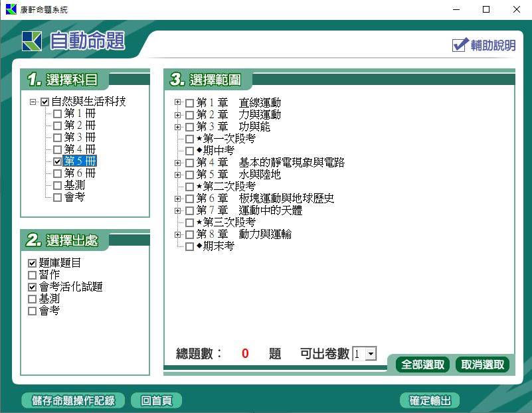Check 第 2 章 力與運動 checkbox
The height and width of the screenshot is (413, 532).
coord(190,115)
